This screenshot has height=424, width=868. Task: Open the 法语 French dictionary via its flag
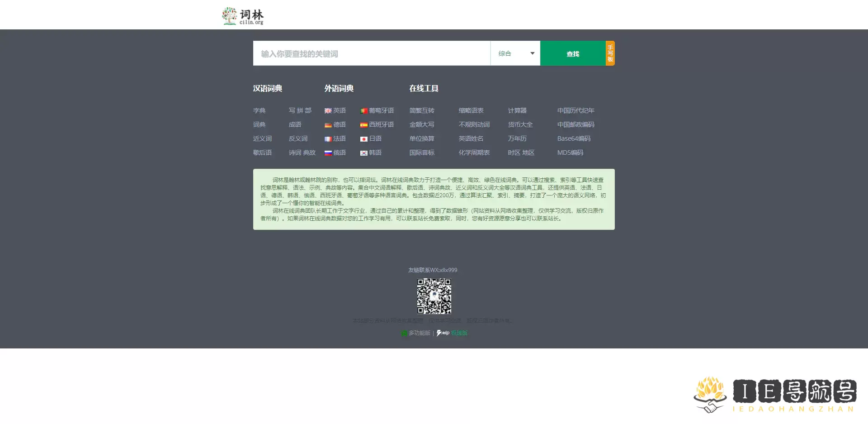click(x=328, y=139)
